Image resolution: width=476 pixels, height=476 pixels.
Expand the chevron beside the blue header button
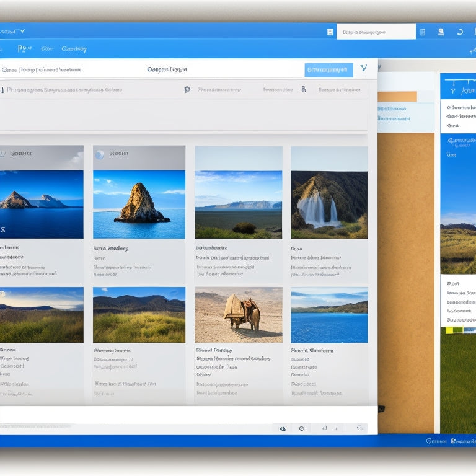coord(363,69)
